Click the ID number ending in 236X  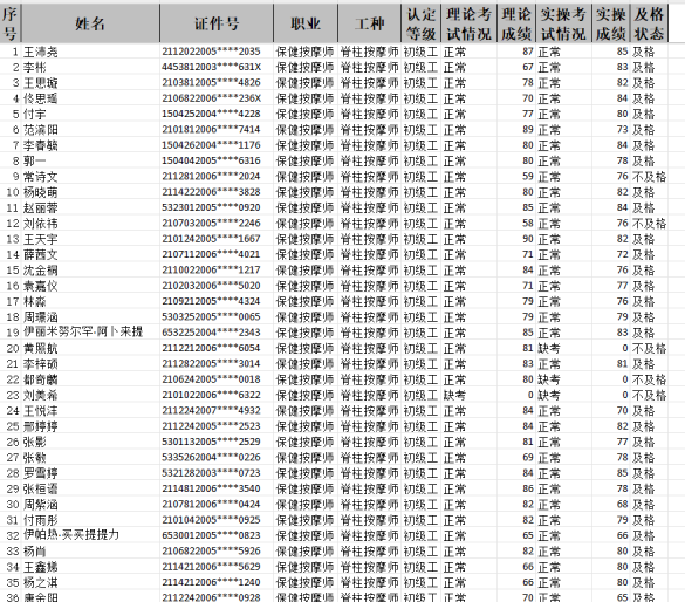[x=211, y=98]
